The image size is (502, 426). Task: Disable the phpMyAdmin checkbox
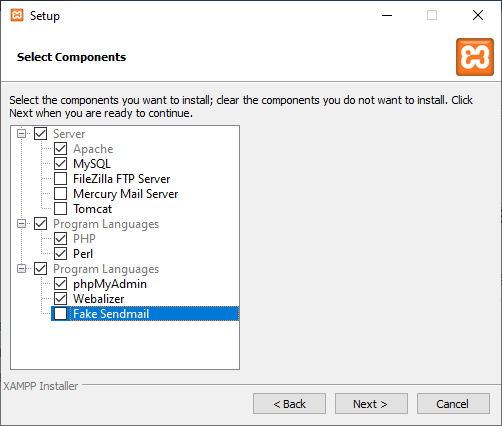[x=60, y=284]
